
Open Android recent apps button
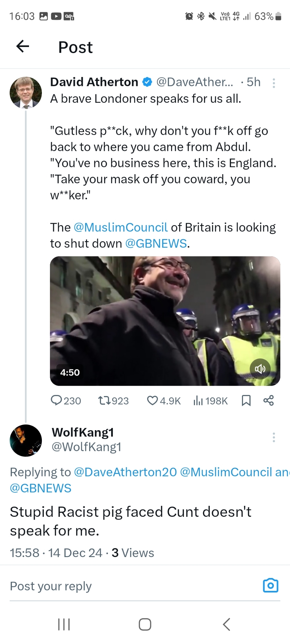pos(64,624)
